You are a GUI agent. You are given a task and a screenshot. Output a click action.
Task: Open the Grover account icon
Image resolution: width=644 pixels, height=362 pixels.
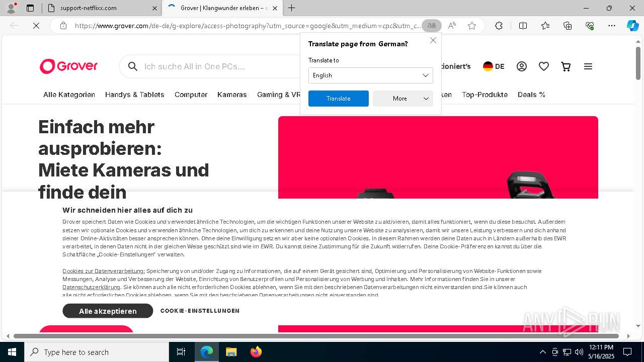(x=522, y=66)
